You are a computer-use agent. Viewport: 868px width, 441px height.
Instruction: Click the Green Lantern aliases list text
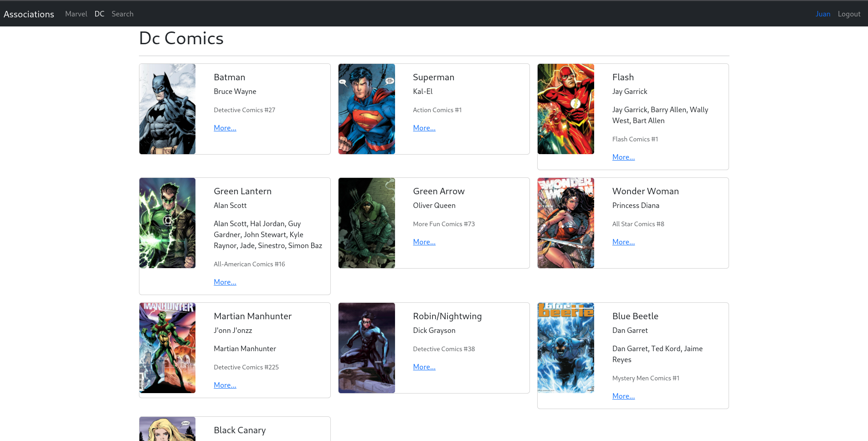click(268, 235)
